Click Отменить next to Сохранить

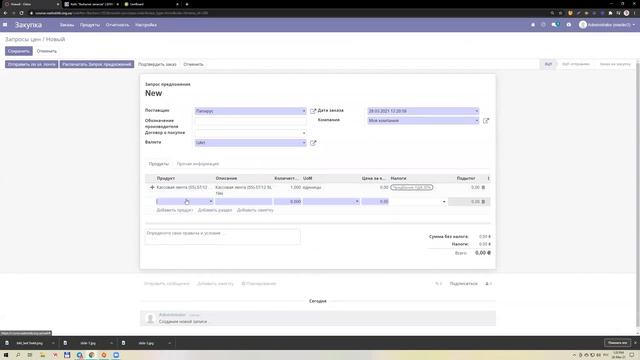47,51
